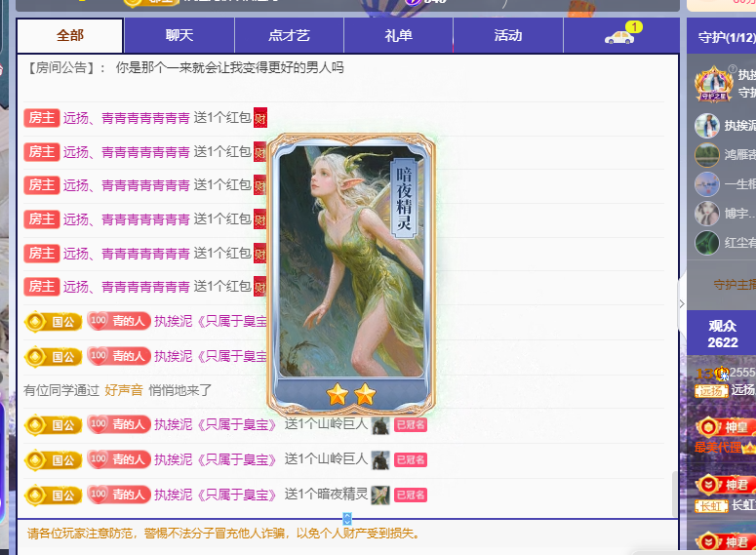This screenshot has width=756, height=555.
Task: Click the 山岭巨人 gift icon in upper 山岭巨人 row
Action: tap(380, 425)
